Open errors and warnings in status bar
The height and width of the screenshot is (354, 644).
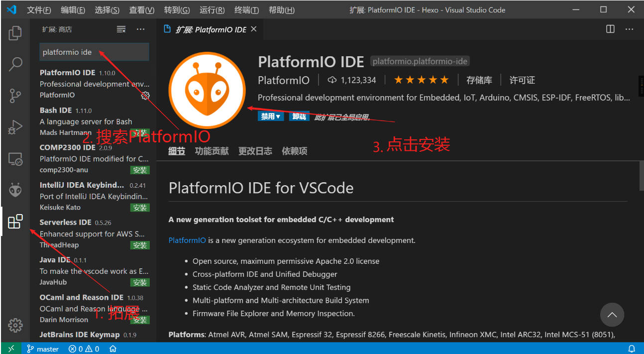point(84,349)
